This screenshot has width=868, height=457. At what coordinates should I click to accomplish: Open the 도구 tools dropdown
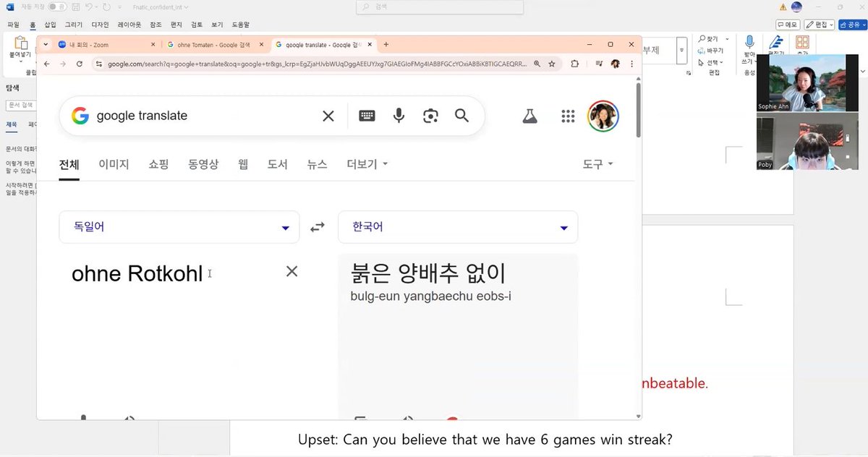(x=597, y=164)
